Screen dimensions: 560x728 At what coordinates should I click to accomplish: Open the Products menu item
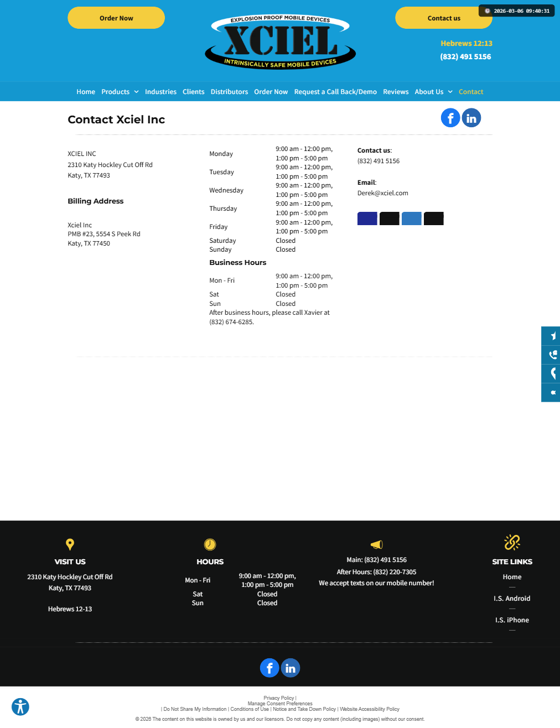pos(116,92)
